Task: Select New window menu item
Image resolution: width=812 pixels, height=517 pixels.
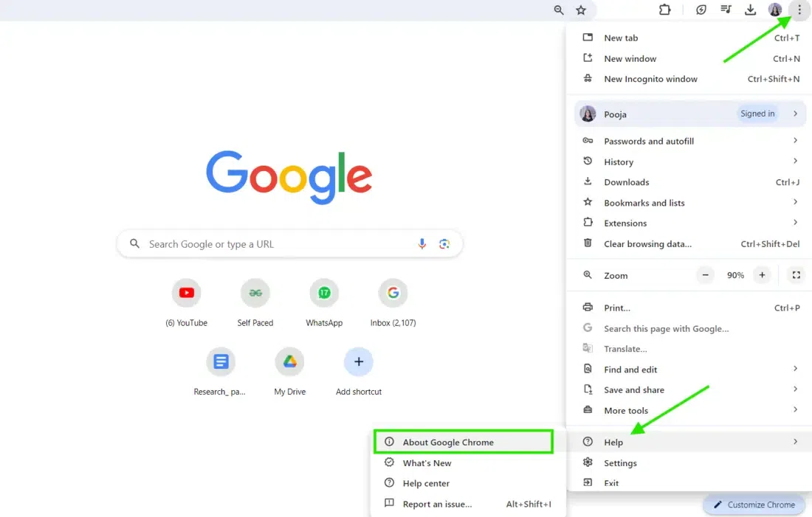Action: [x=691, y=58]
